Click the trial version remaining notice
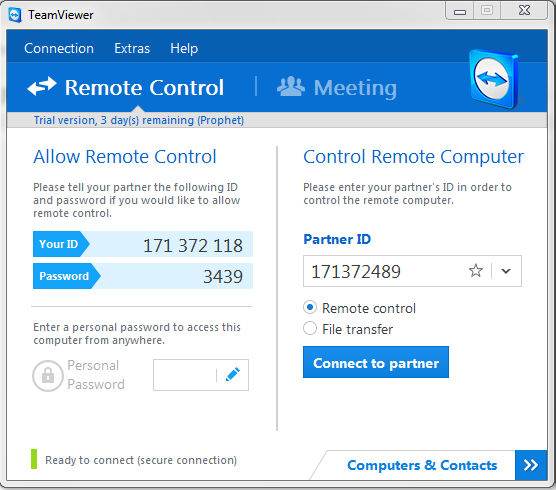 [139, 120]
